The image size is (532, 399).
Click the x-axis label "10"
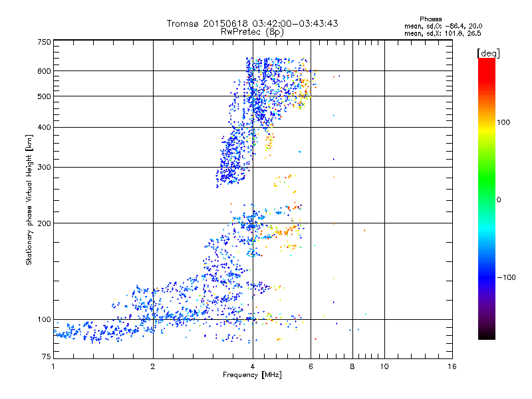tap(384, 366)
